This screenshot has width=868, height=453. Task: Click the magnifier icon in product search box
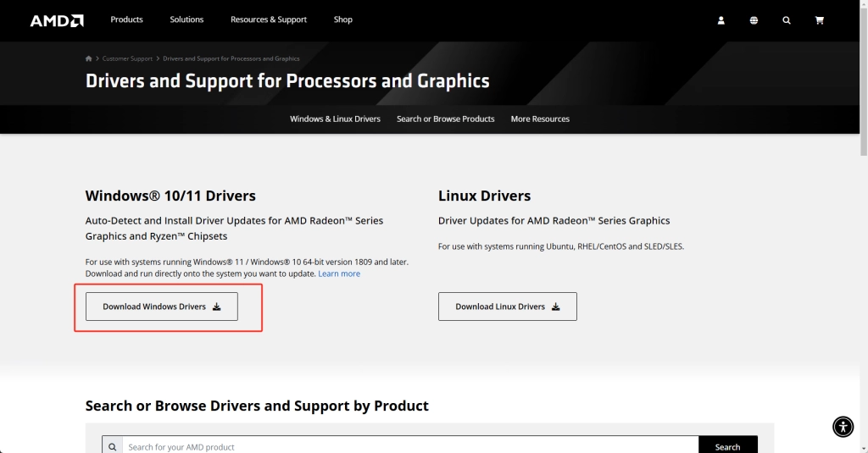(113, 447)
